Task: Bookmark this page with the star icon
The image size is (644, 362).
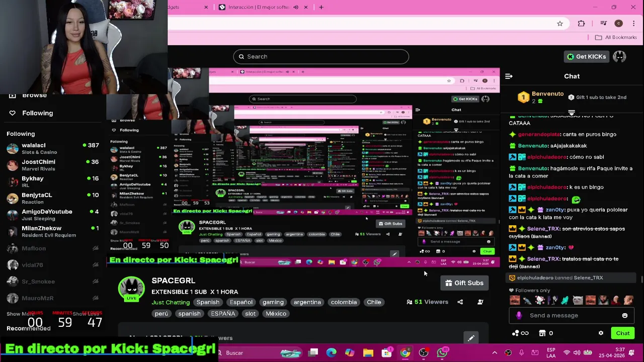Action: 559,24
